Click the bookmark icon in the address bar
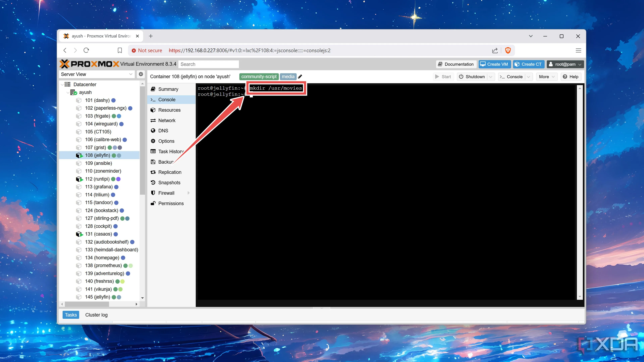Screen dimensions: 644x362 pos(120,50)
